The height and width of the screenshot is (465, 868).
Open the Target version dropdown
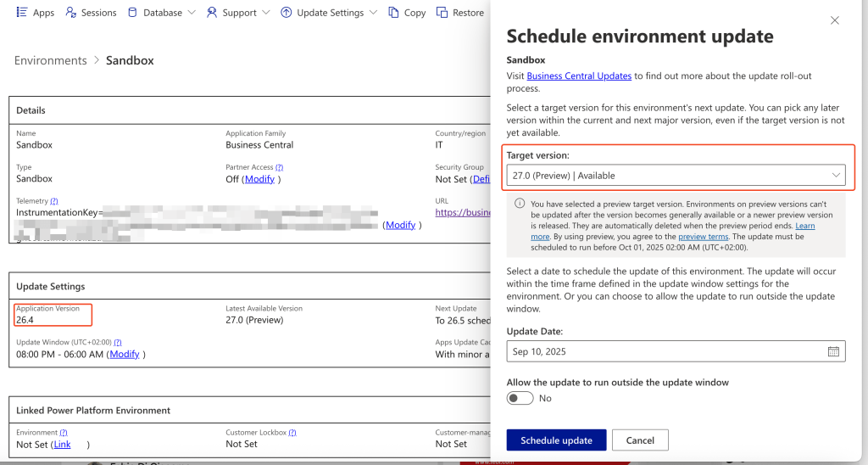coord(676,176)
